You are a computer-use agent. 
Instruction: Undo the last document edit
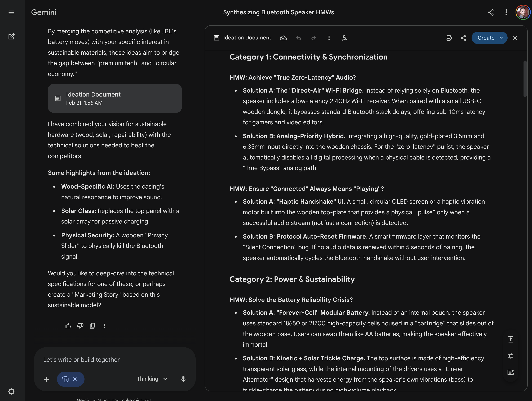point(298,38)
